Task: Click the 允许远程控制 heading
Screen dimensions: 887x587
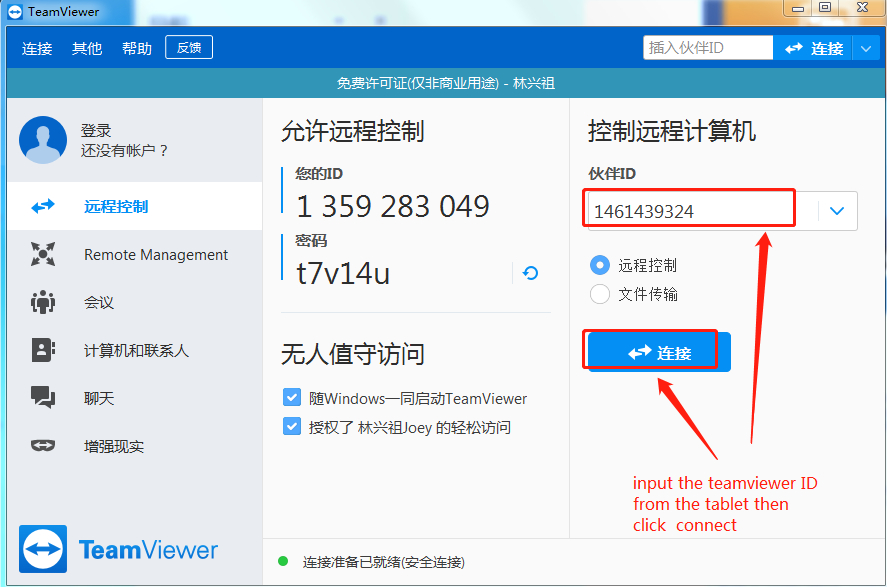Action: pyautogui.click(x=352, y=131)
